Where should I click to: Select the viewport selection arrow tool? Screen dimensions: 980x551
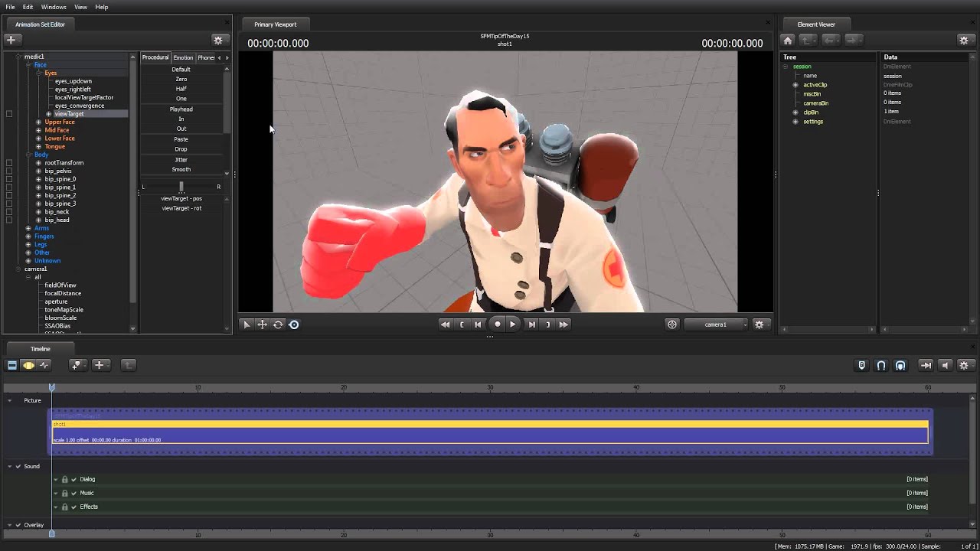[x=247, y=324]
